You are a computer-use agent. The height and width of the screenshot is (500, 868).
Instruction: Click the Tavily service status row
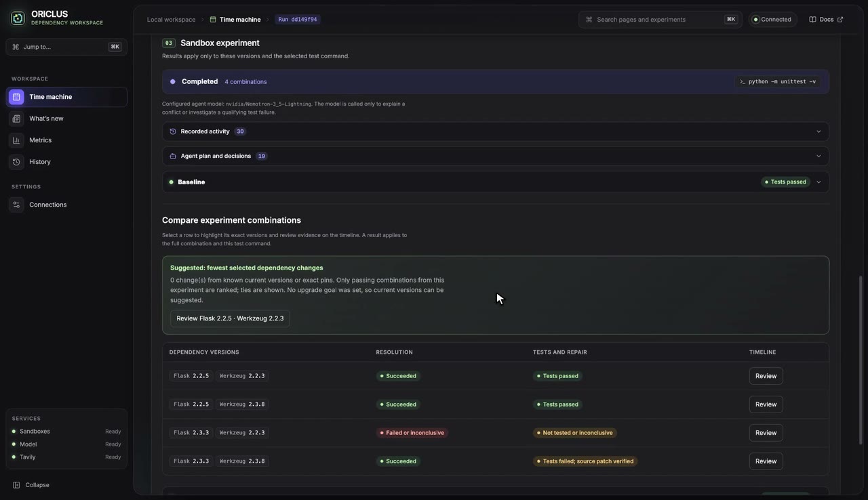(x=66, y=457)
